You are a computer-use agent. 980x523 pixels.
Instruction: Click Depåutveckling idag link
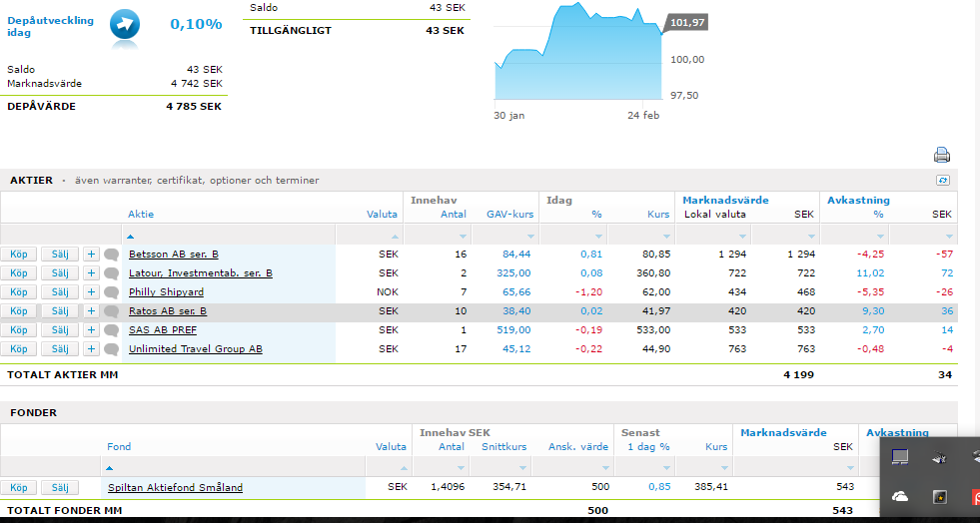[x=50, y=26]
